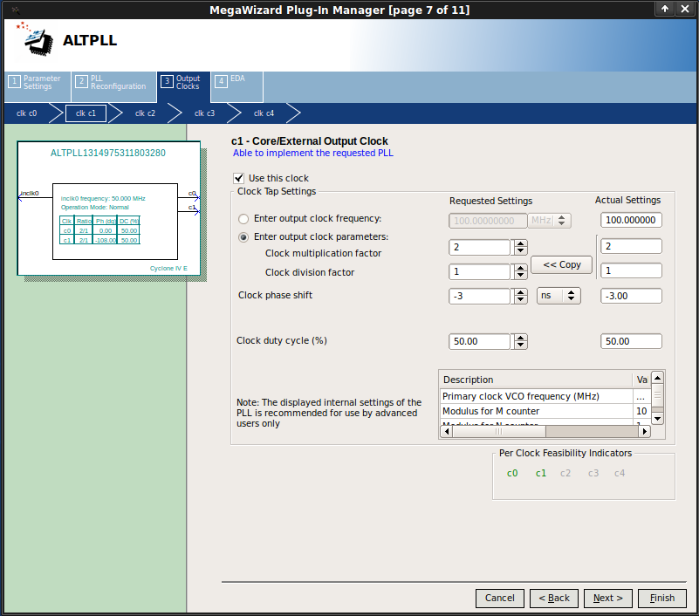Go to the clk c2 step
Viewport: 699px width, 616px height.
click(145, 113)
